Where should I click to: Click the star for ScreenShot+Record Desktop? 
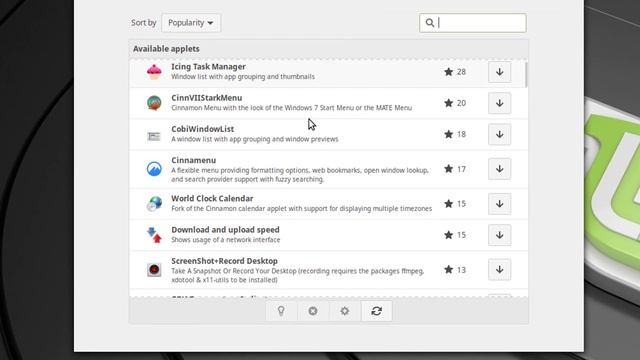(x=449, y=269)
